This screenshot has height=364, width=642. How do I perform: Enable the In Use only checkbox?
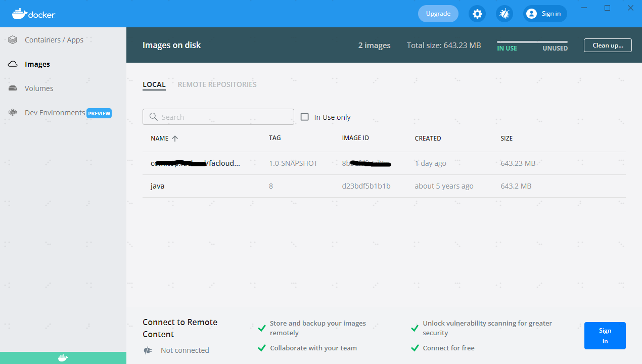[305, 117]
